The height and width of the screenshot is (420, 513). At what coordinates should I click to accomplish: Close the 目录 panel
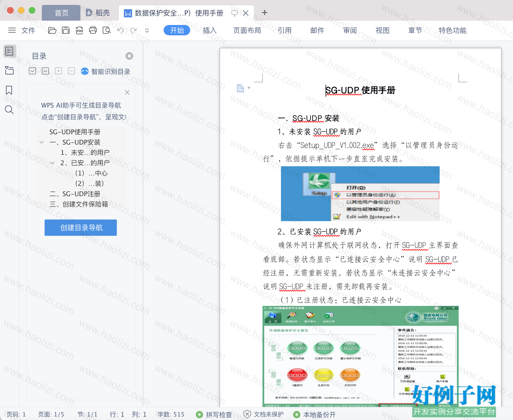(129, 56)
